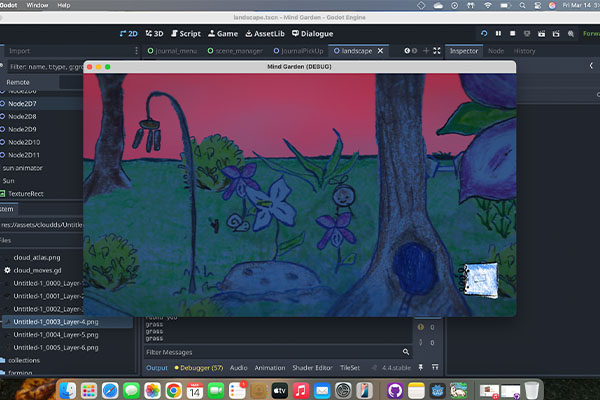Select the Remote scene tree button

(18, 82)
